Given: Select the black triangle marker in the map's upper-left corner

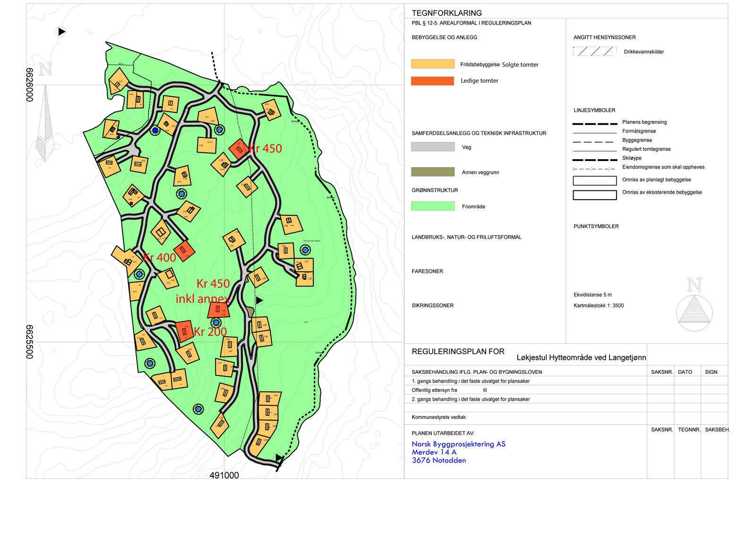Looking at the screenshot, I should pos(61,32).
